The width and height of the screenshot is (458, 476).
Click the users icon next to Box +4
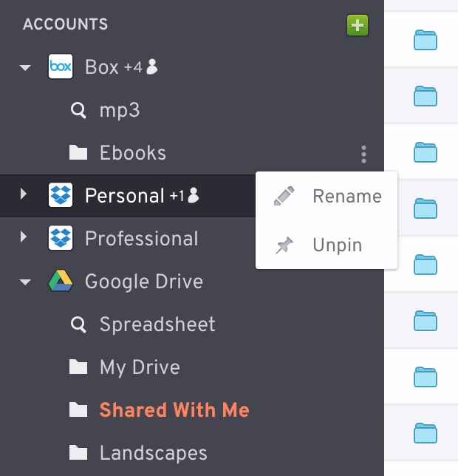coord(152,67)
